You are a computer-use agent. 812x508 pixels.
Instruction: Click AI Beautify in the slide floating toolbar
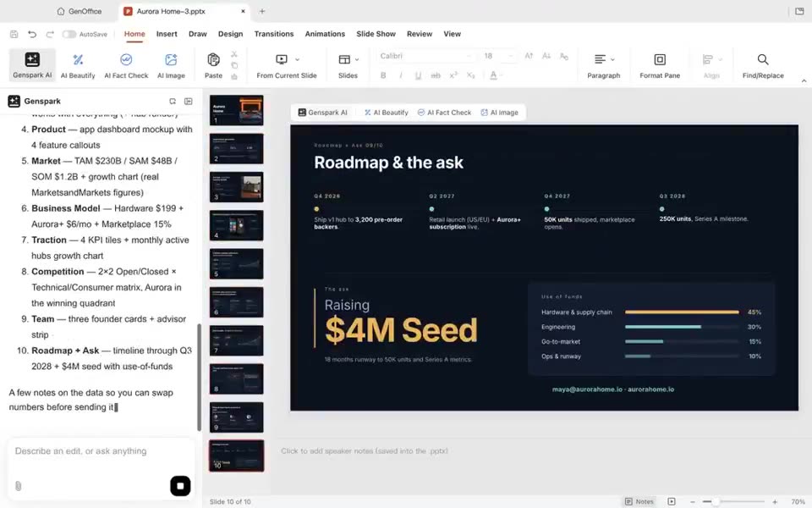pos(387,113)
